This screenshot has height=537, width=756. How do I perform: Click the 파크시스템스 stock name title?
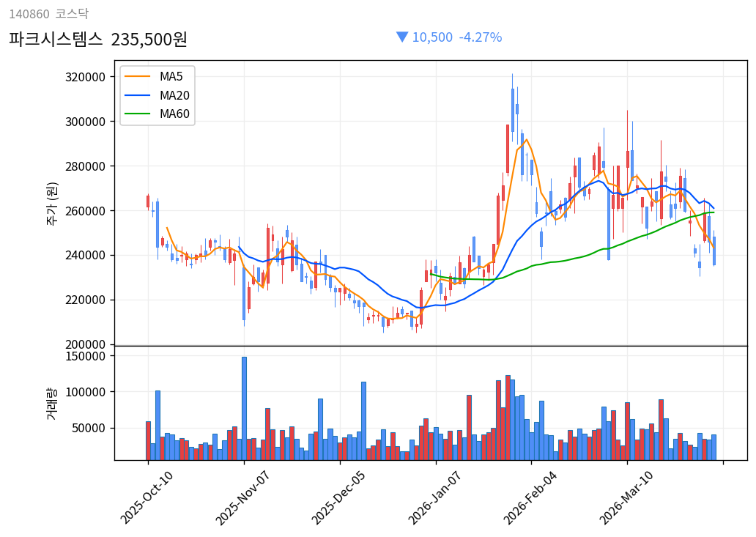(x=56, y=39)
